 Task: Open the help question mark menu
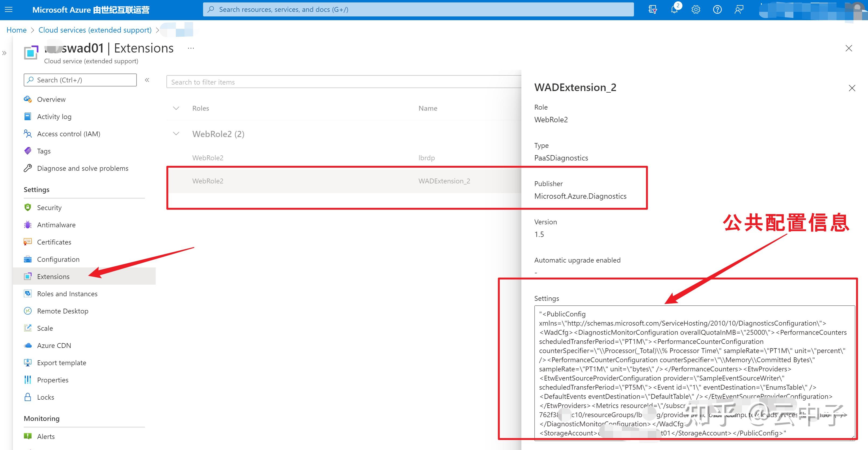point(717,9)
